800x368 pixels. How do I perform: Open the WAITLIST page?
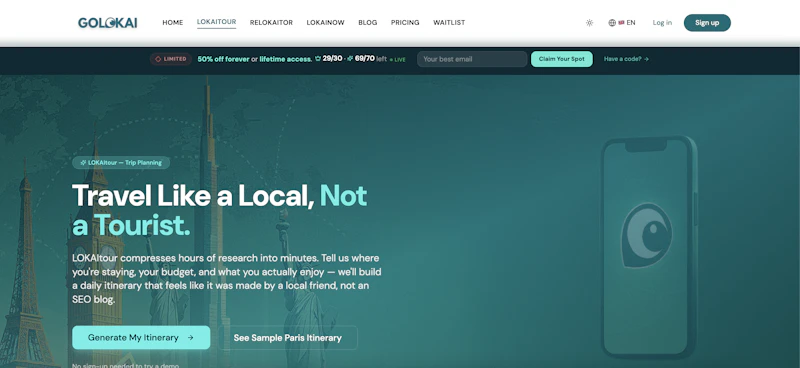(449, 22)
